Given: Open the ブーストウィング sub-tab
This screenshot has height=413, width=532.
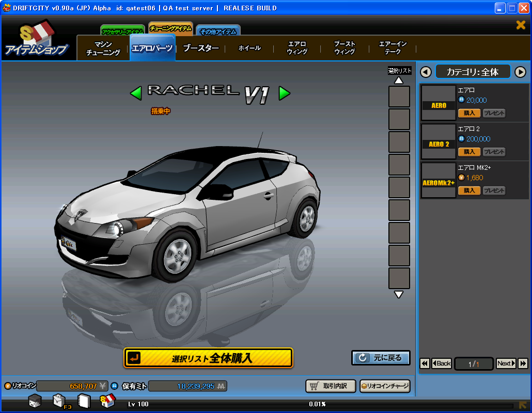Looking at the screenshot, I should coord(345,48).
